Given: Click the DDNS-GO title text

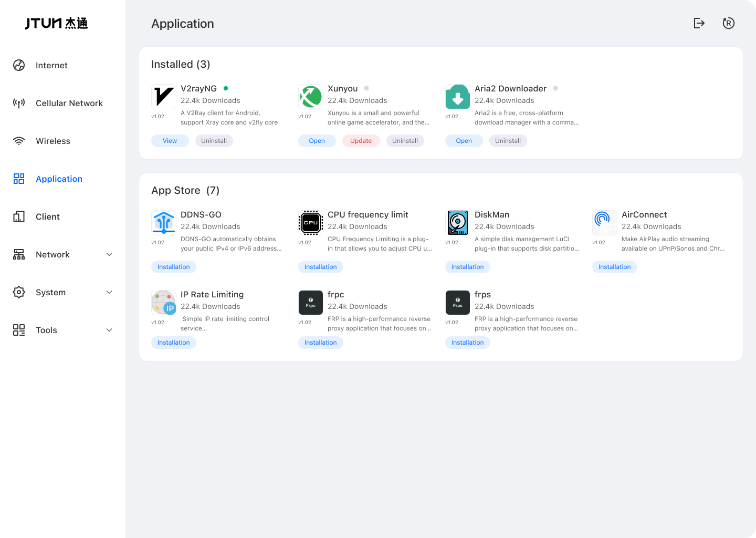Looking at the screenshot, I should [x=201, y=215].
